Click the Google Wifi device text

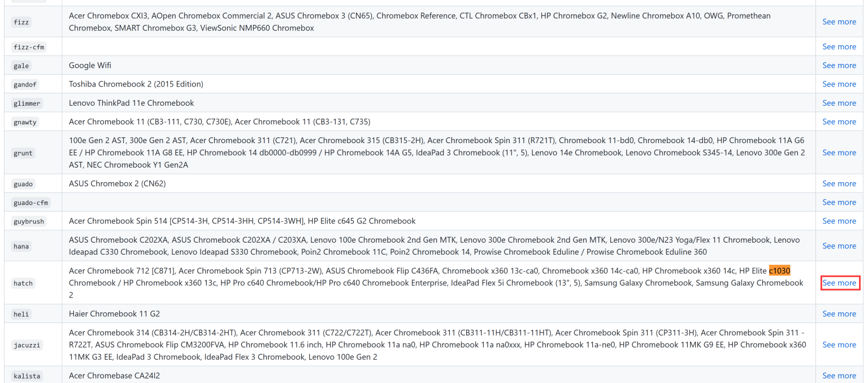[90, 65]
